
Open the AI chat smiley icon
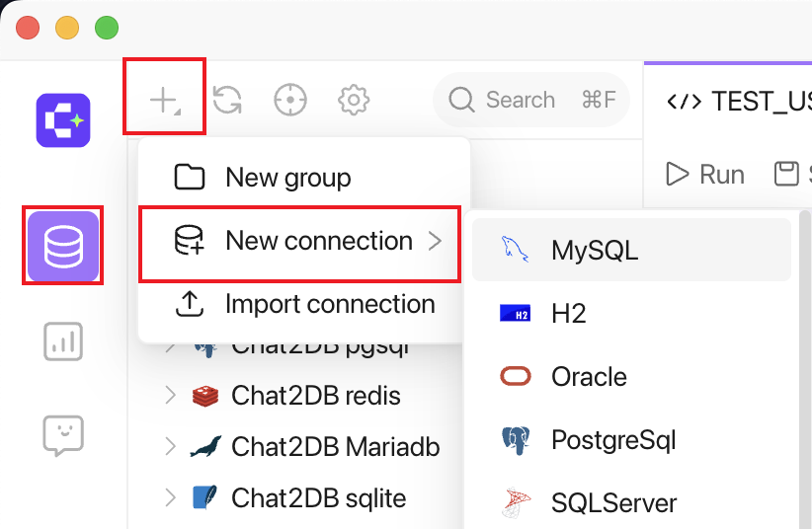63,435
